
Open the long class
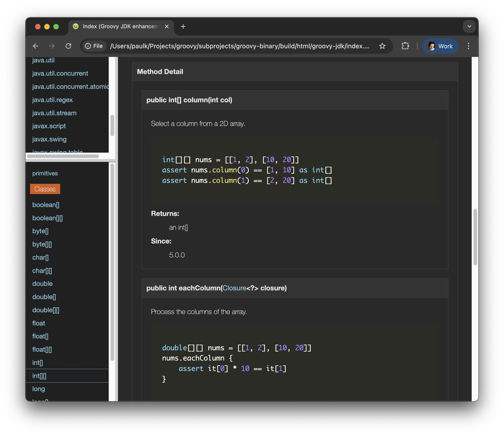click(x=39, y=389)
